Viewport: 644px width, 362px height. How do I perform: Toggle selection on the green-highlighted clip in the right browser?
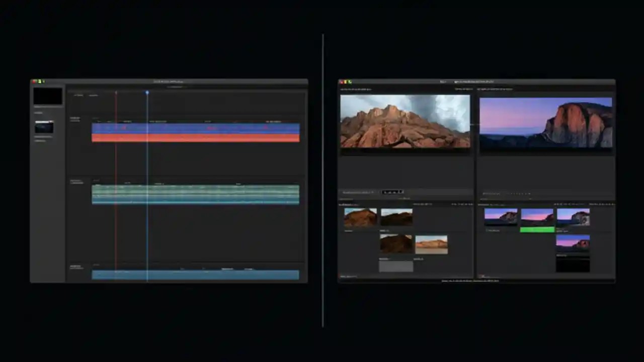pos(537,229)
